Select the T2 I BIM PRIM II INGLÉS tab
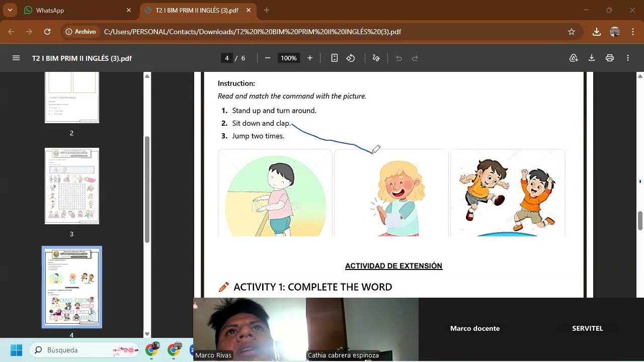 pyautogui.click(x=198, y=10)
